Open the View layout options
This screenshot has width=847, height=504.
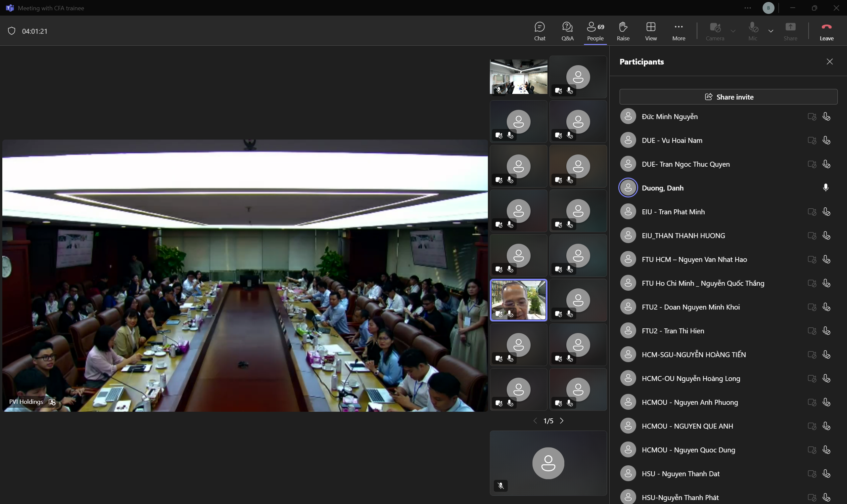click(651, 31)
